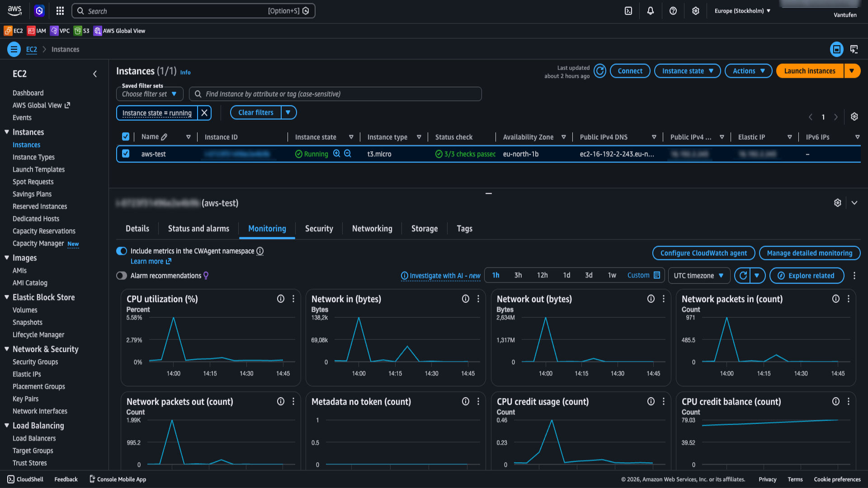Toggle the select-all instances checkbox
Viewport: 868px width, 488px height.
tap(126, 136)
